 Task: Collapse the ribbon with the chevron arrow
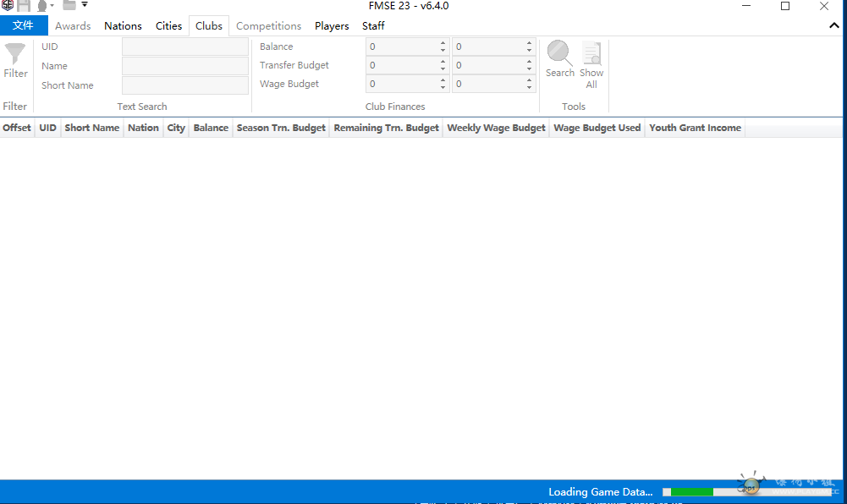(x=834, y=25)
